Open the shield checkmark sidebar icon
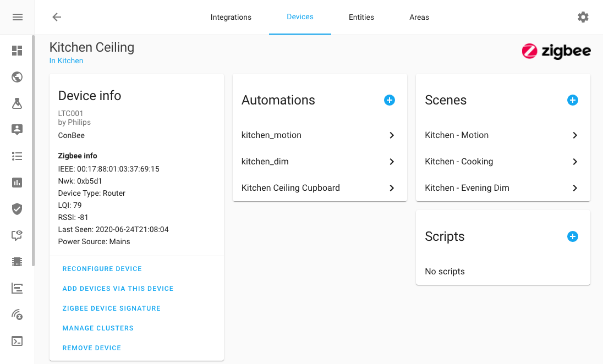The width and height of the screenshot is (603, 364). (x=17, y=209)
